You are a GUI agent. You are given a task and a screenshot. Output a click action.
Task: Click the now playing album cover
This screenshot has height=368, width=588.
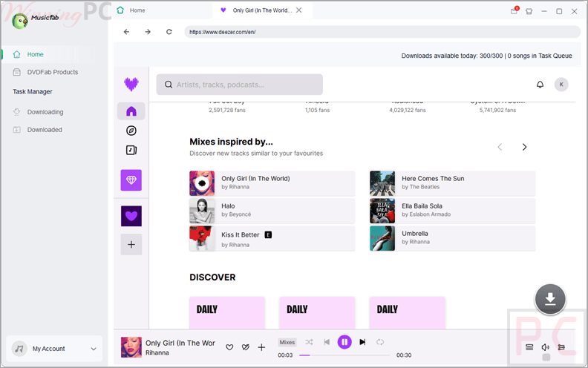(x=131, y=347)
